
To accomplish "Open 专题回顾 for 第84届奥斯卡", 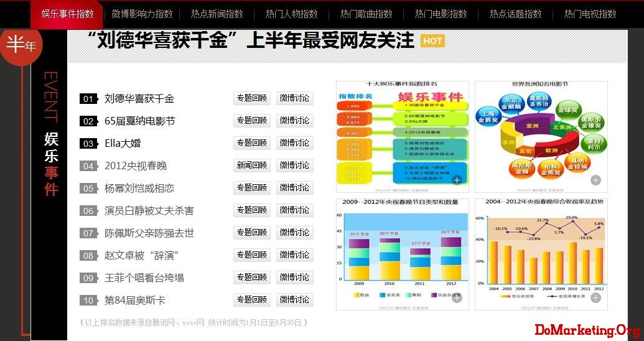I will point(252,299).
